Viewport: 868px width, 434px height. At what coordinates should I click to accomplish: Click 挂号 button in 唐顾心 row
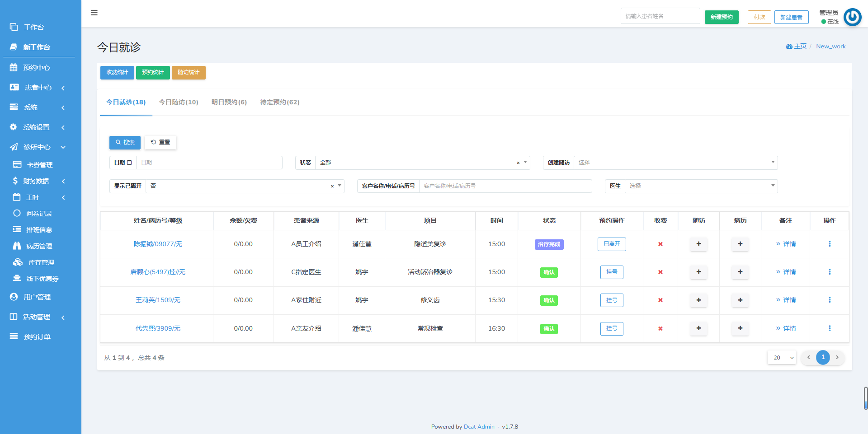pyautogui.click(x=612, y=272)
